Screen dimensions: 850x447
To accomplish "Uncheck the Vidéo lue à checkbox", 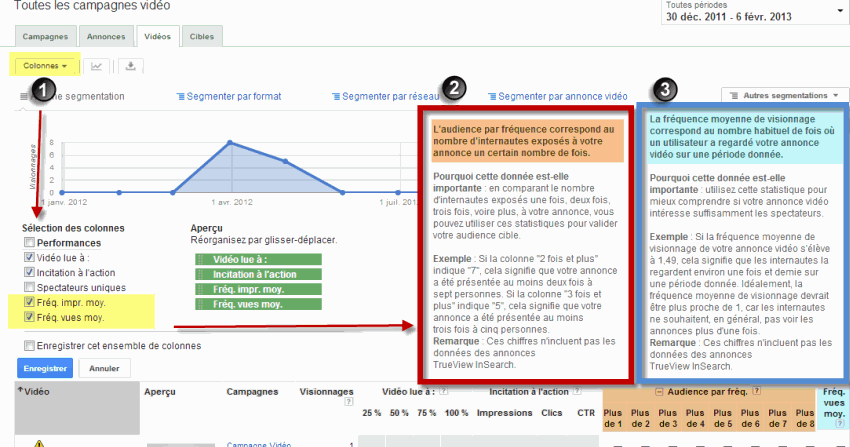I will [x=29, y=257].
